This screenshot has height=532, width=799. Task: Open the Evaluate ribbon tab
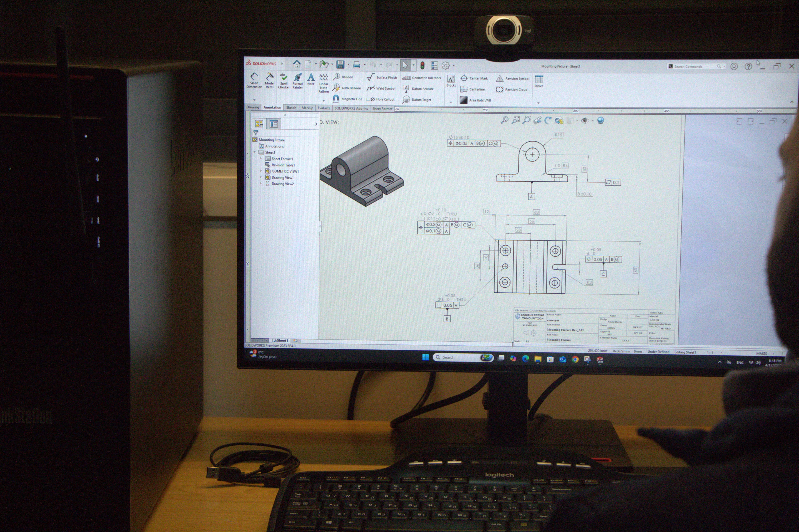pos(324,108)
